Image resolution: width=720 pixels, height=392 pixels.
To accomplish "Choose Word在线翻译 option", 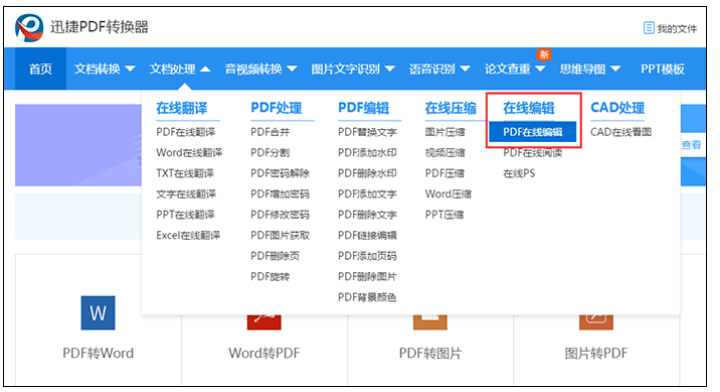I will (189, 153).
